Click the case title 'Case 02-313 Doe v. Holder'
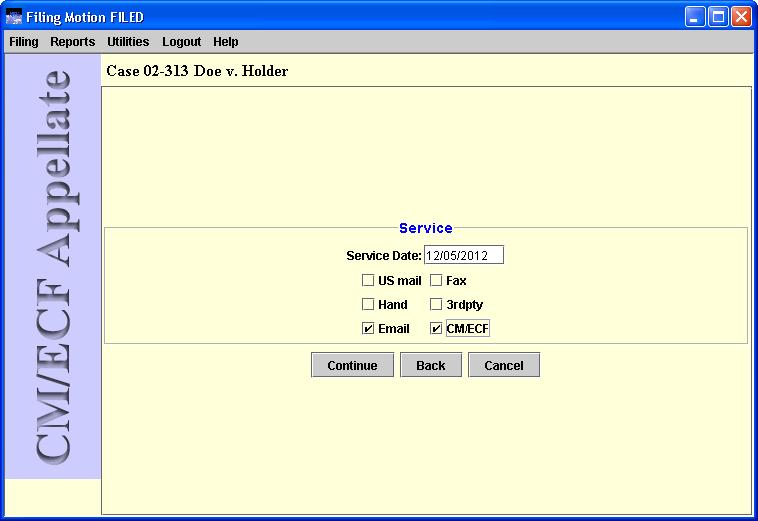This screenshot has height=521, width=758. tap(197, 71)
